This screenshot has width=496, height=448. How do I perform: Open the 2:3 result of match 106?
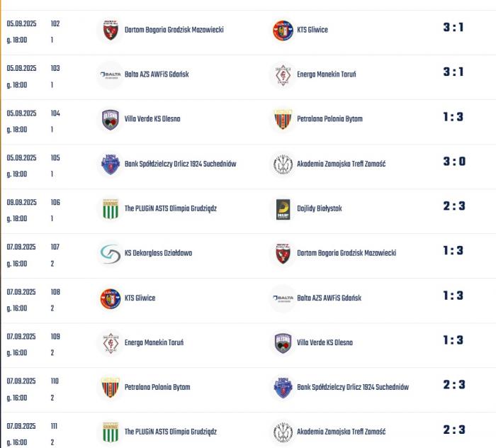454,206
